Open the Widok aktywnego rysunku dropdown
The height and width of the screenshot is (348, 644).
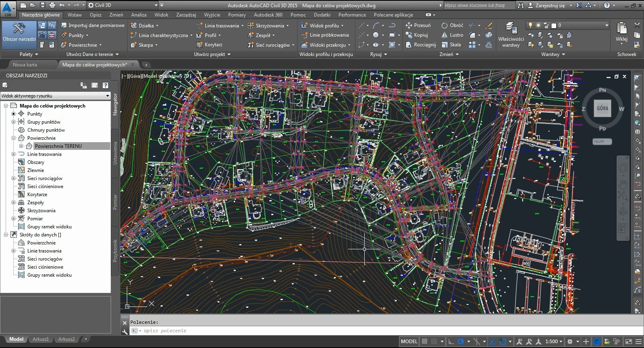point(55,96)
